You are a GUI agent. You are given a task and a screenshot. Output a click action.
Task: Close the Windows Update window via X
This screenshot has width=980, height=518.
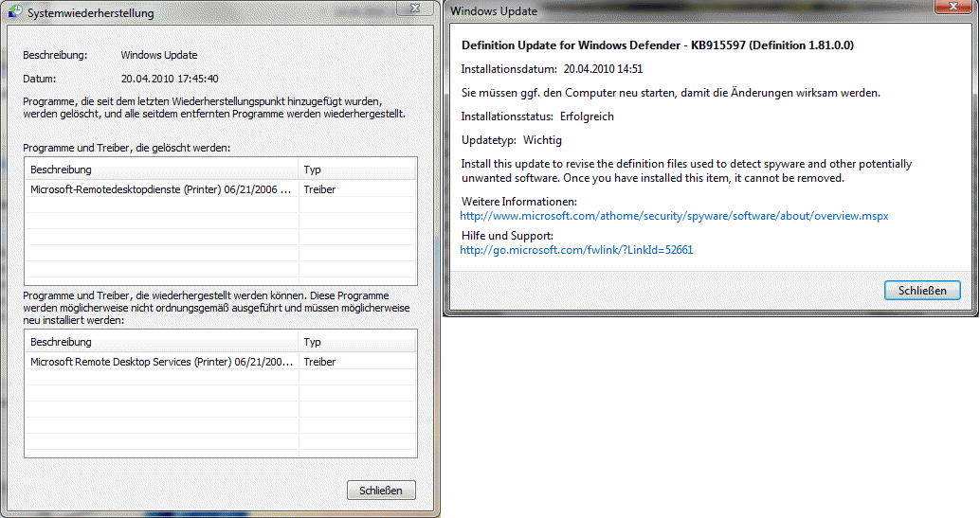tap(953, 7)
